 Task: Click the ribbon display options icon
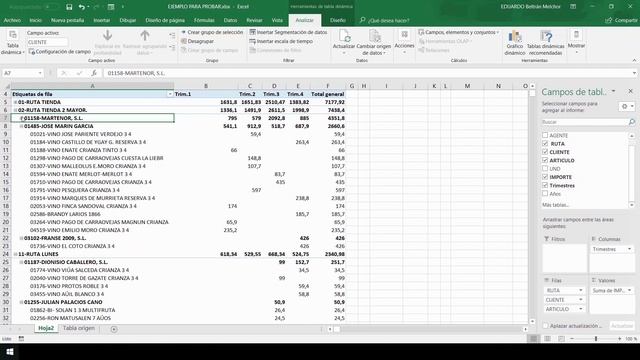573,7
